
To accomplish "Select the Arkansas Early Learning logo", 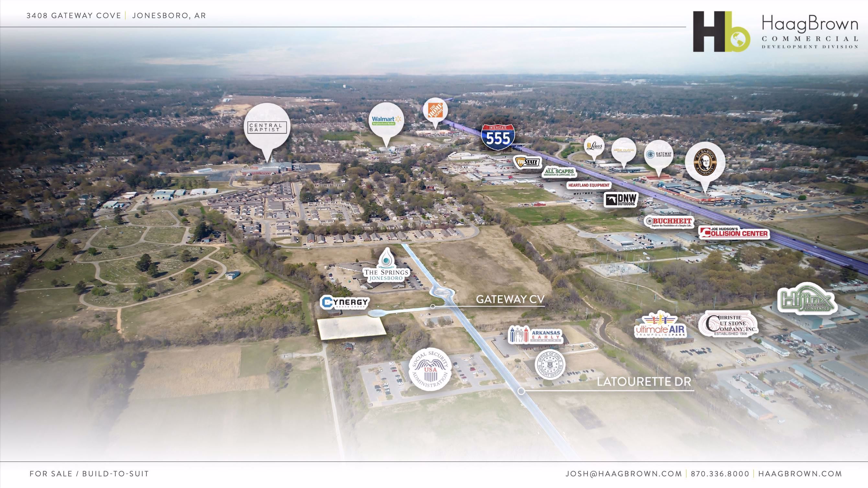I will (535, 334).
